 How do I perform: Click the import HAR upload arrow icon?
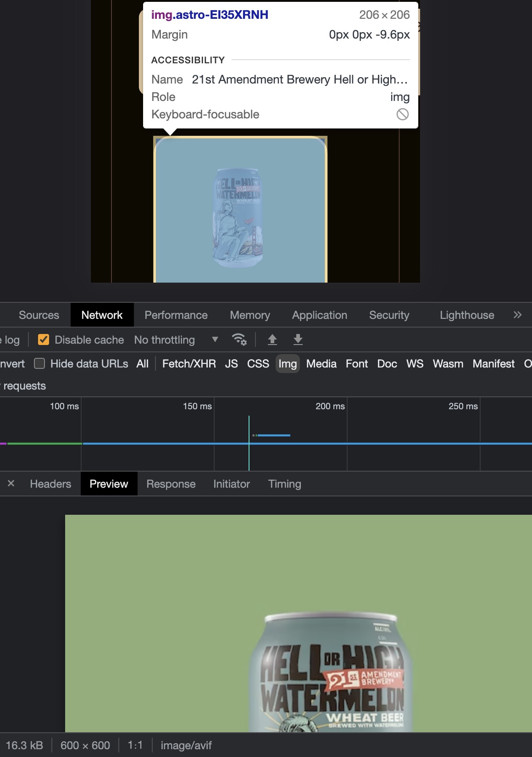pos(272,340)
